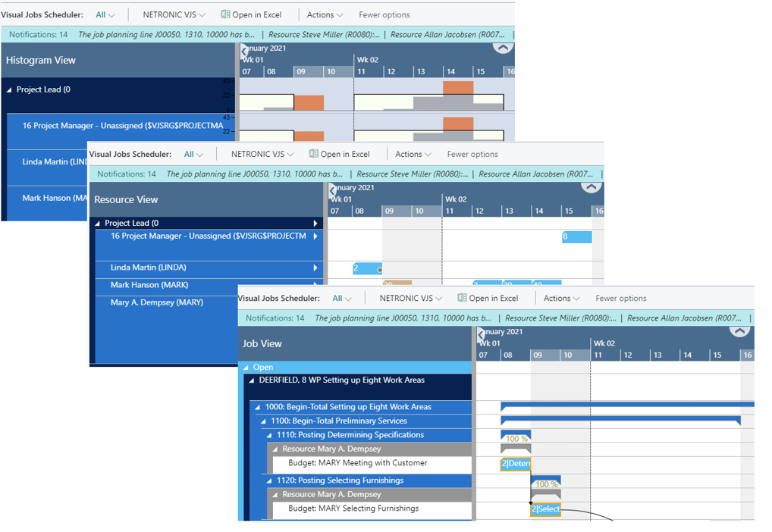The width and height of the screenshot is (772, 532).
Task: Collapse DEERFIELD, 8 WP job node
Action: click(252, 380)
